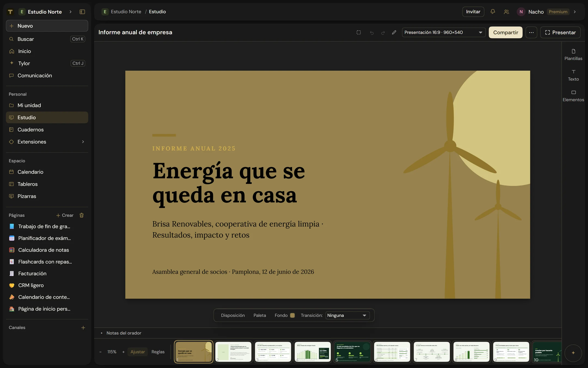Toggle Ajustar fit mode
588x368 pixels.
137,352
